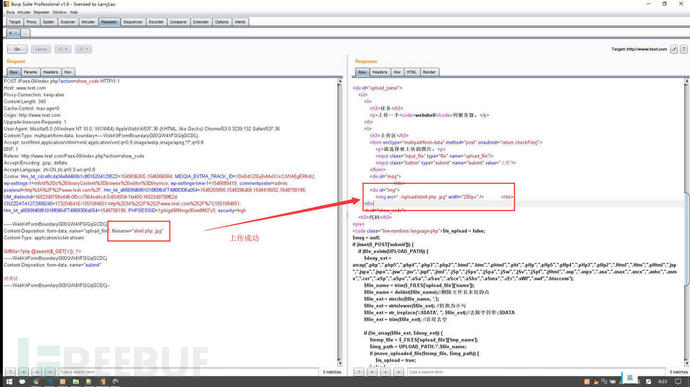Image resolution: width=690 pixels, height=387 pixels.
Task: Click filename="shell.php .jpg" in request body
Action: [x=137, y=231]
